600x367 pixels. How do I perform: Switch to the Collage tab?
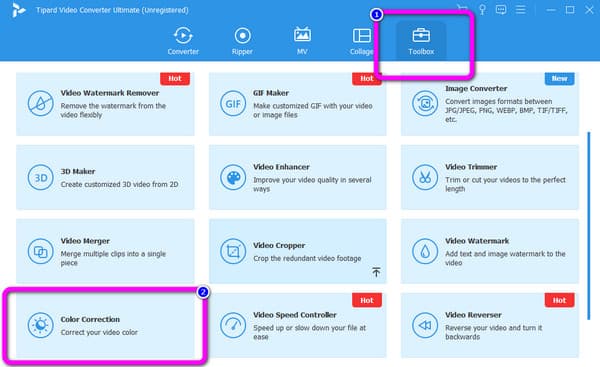361,41
